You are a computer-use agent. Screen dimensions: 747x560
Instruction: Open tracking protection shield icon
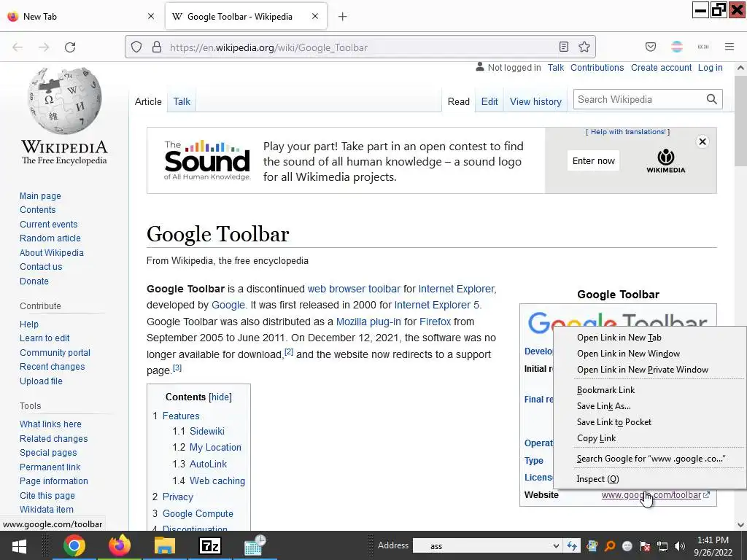tap(136, 47)
